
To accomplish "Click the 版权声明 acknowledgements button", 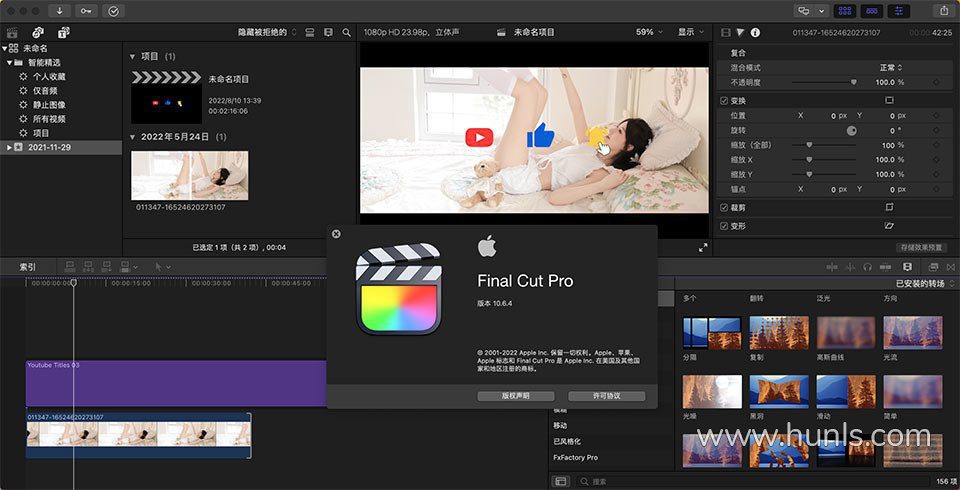I will click(515, 396).
